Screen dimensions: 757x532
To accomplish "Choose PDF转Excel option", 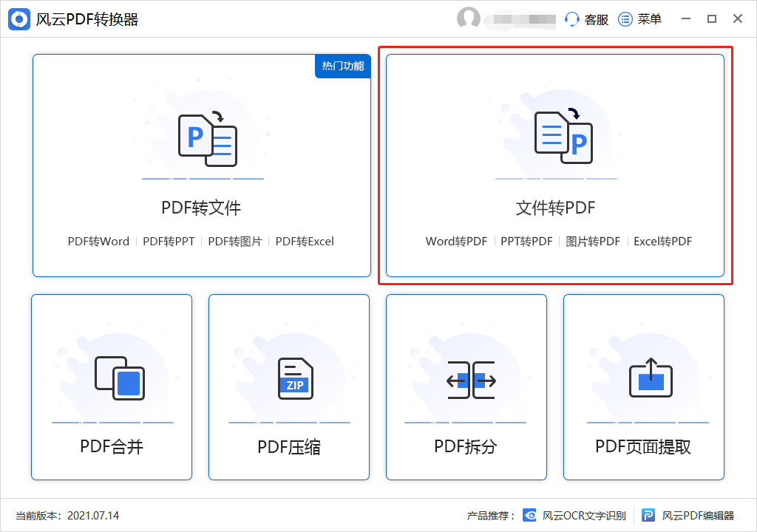I will 305,242.
